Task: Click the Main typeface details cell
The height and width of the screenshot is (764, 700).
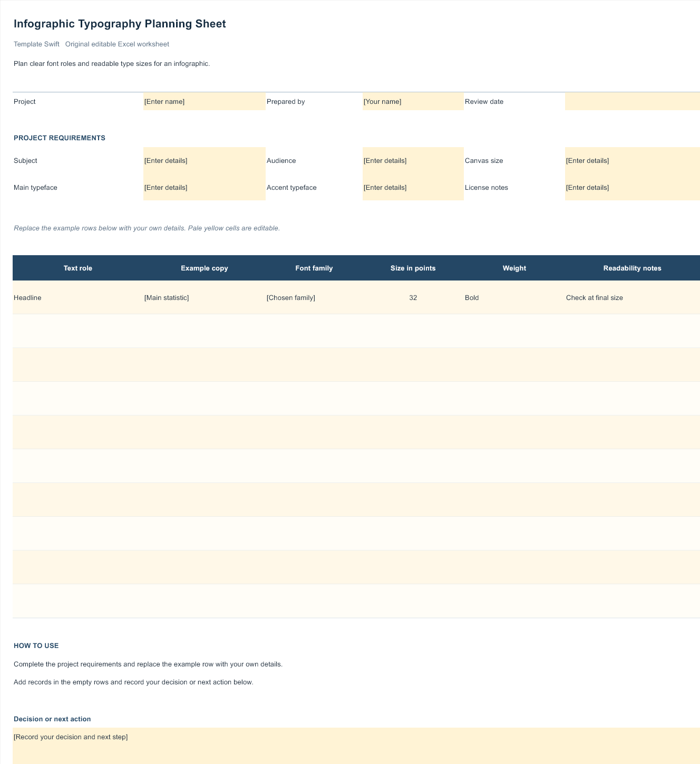Action: click(x=205, y=188)
